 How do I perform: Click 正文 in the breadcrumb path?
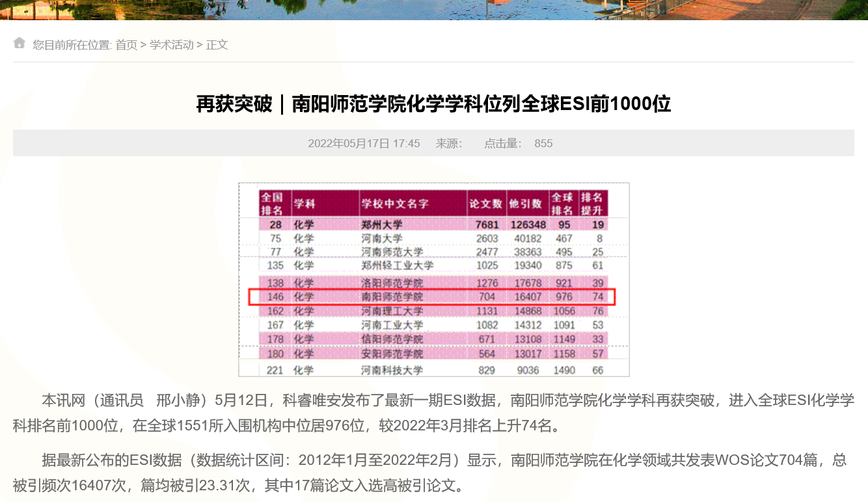click(217, 45)
